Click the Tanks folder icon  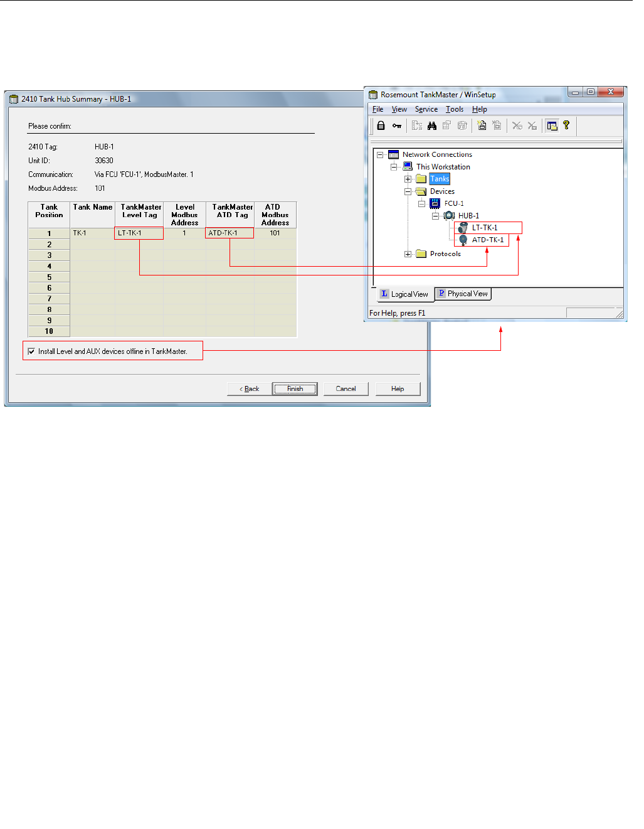421,179
